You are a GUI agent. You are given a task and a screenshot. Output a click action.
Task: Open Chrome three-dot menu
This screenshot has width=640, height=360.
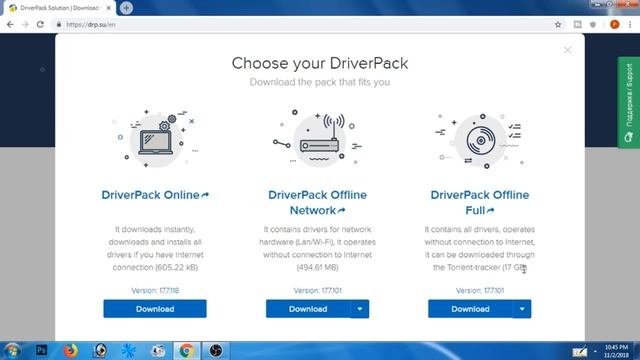[630, 24]
